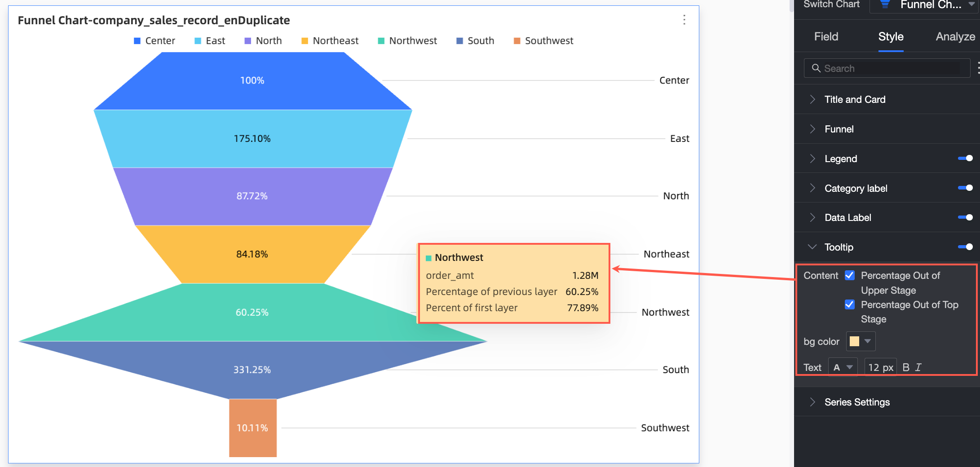This screenshot has height=467, width=980.
Task: Uncheck Percentage Out of Upper Stage
Action: coord(850,275)
